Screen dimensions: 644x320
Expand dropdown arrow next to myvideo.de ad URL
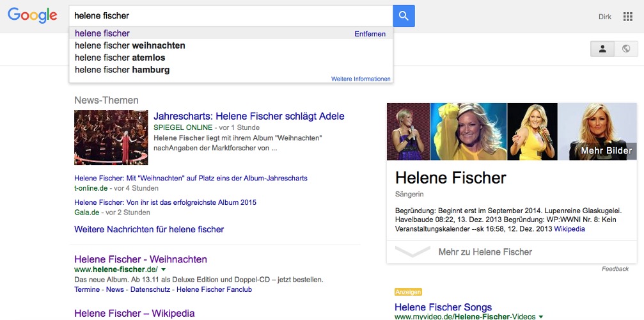[540, 317]
